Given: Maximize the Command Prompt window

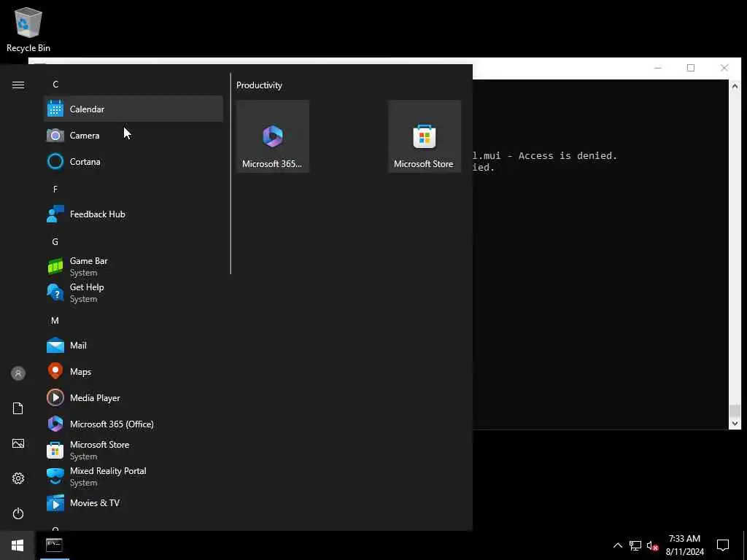Looking at the screenshot, I should coord(691,68).
